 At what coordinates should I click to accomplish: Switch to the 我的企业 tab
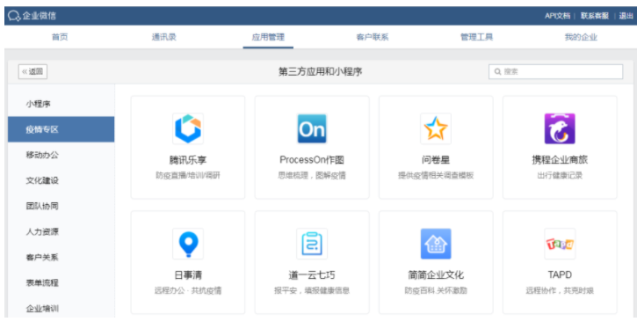point(581,37)
